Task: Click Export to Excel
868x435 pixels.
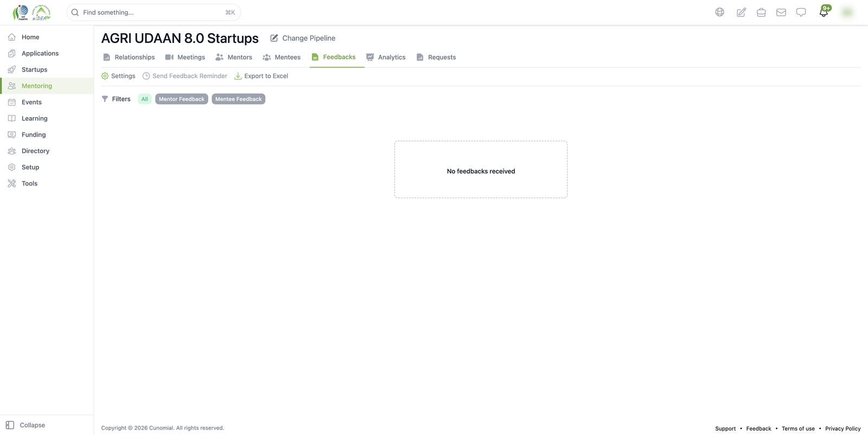Action: pyautogui.click(x=261, y=76)
